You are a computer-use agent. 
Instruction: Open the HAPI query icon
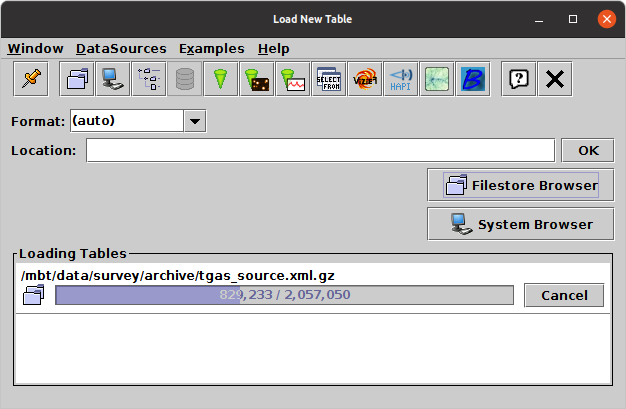pyautogui.click(x=400, y=79)
